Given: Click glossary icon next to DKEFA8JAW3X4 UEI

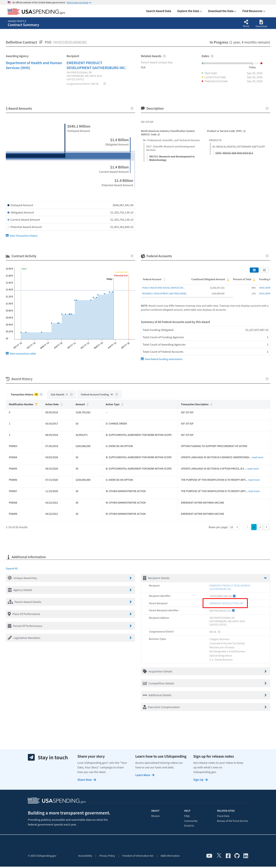Looking at the screenshot, I should (x=234, y=610).
